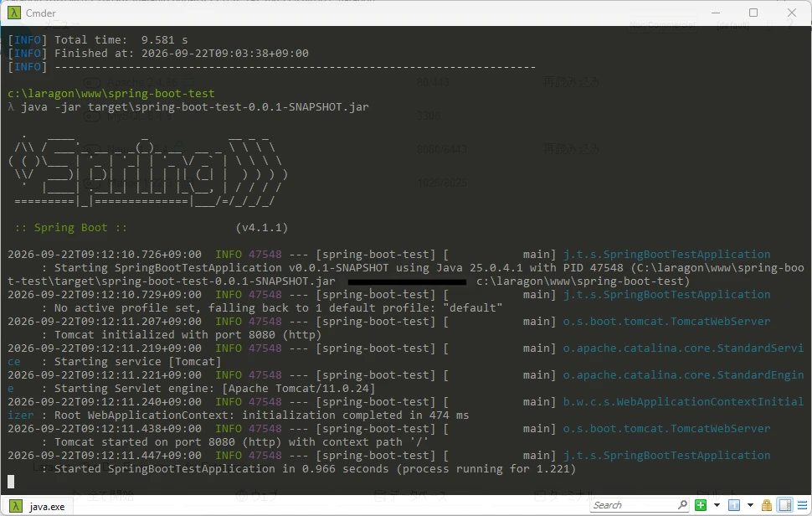Toggle the alternative console view button
812x516 pixels.
click(x=785, y=505)
